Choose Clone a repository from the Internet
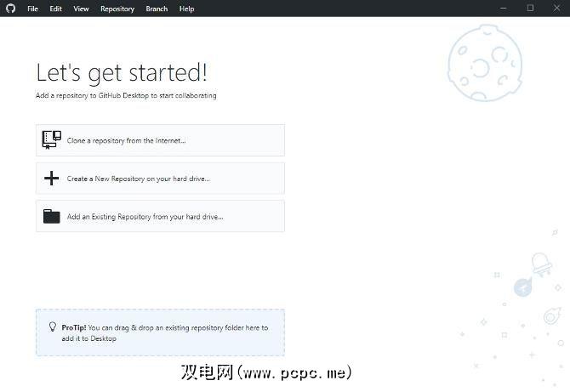570x392 pixels. point(160,140)
